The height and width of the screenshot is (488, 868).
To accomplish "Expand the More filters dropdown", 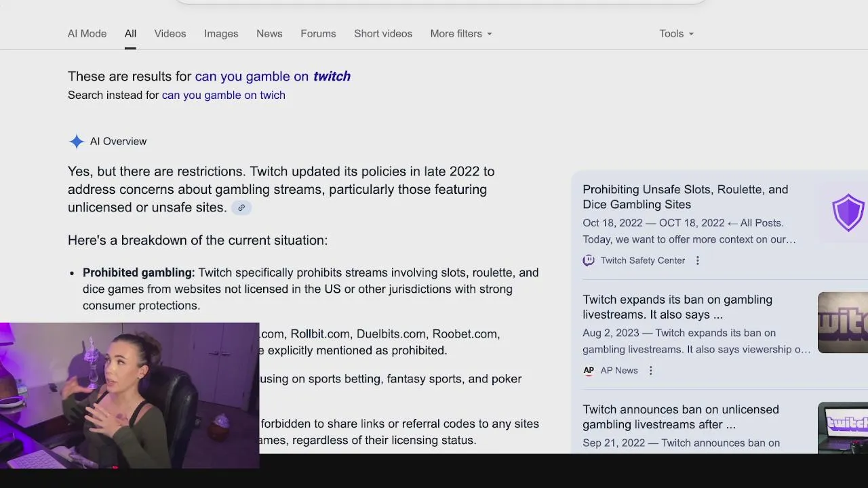I will click(x=461, y=33).
